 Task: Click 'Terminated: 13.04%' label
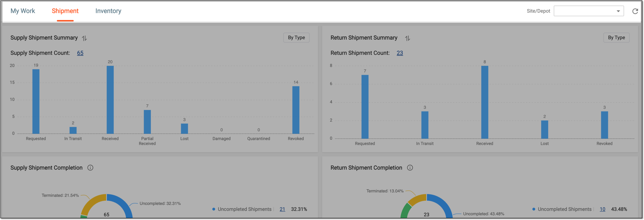(x=385, y=191)
